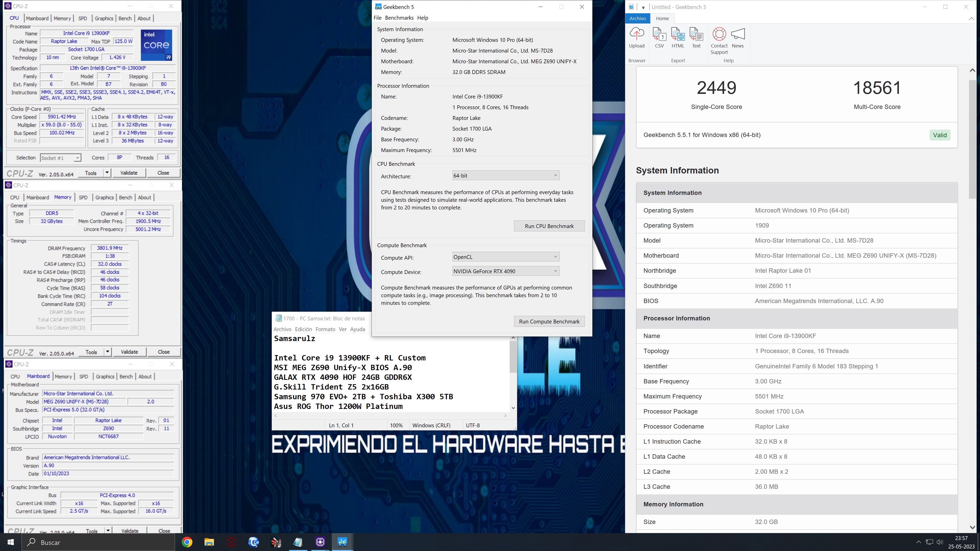The height and width of the screenshot is (551, 980).
Task: Open Contact Support in the ribbon
Action: (x=719, y=41)
